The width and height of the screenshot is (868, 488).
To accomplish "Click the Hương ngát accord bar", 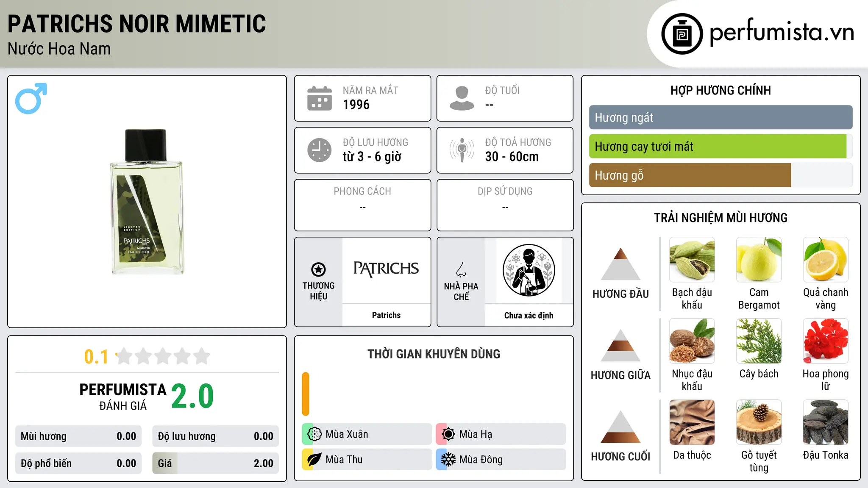I will [721, 117].
